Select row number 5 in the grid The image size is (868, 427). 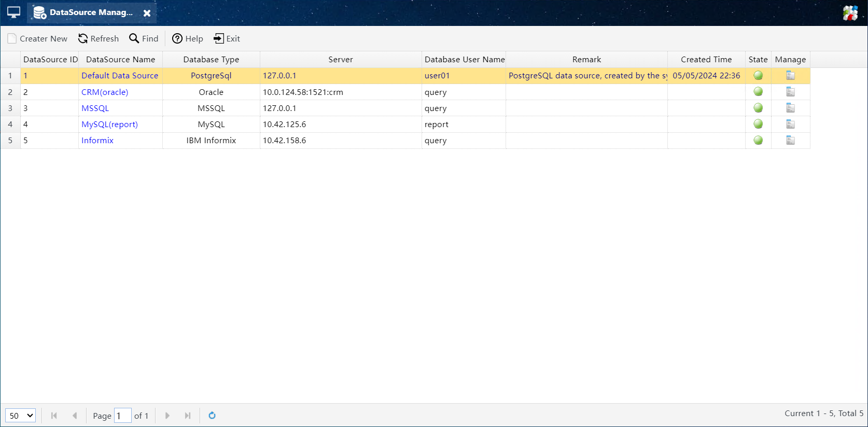coord(10,141)
